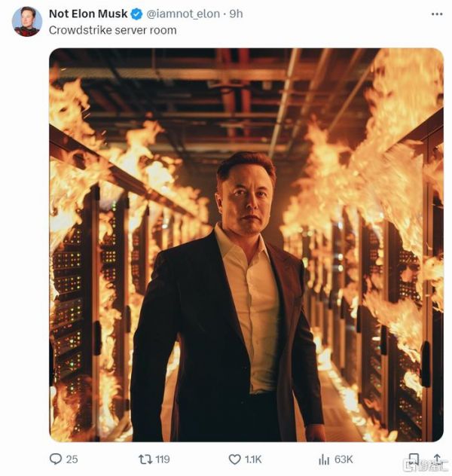Open the three-dot more options menu
Viewport: 452px width, 476px height.
pos(437,14)
